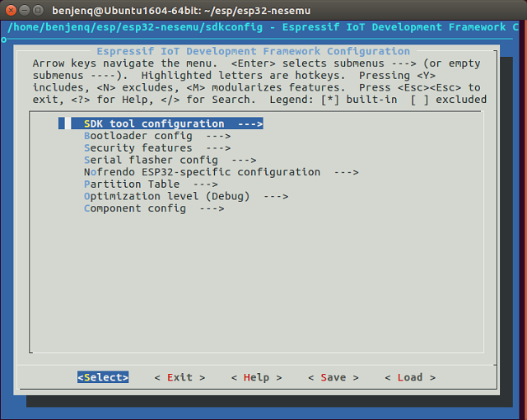Open Bootloader config submenu
The image size is (527, 420).
click(x=157, y=136)
